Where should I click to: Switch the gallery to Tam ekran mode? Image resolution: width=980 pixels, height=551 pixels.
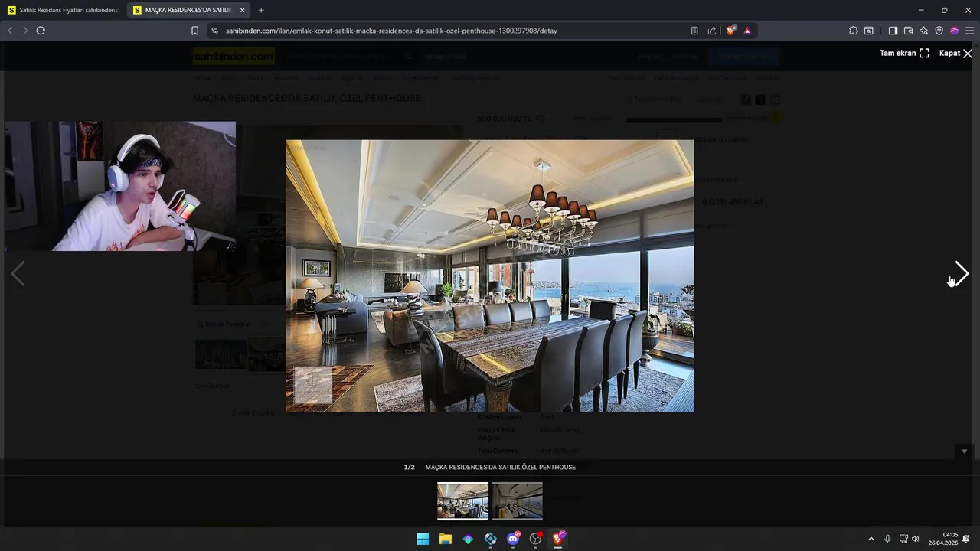tap(904, 53)
